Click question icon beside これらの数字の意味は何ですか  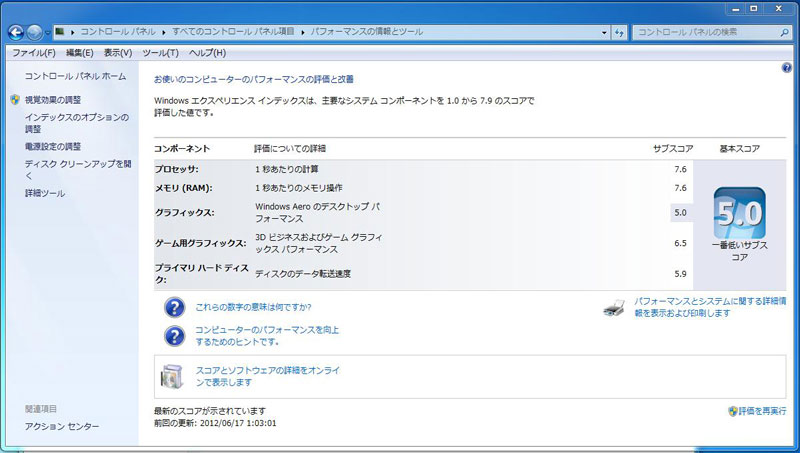pos(174,308)
